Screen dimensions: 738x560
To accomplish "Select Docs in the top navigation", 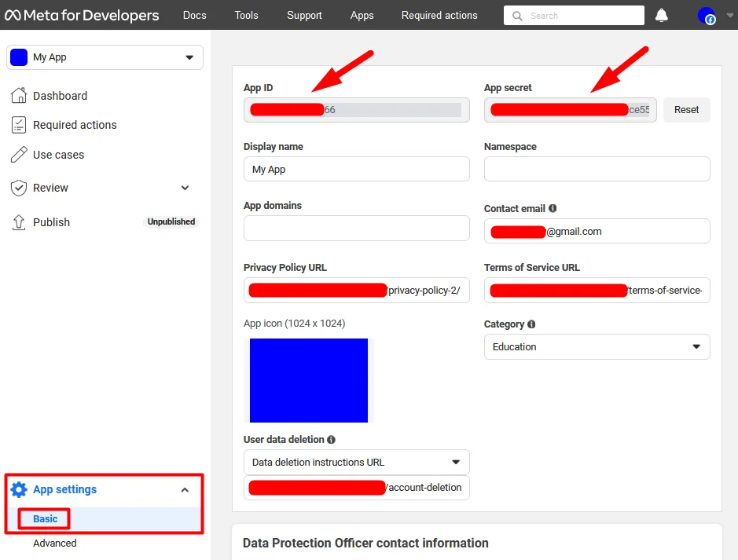I will pyautogui.click(x=194, y=15).
